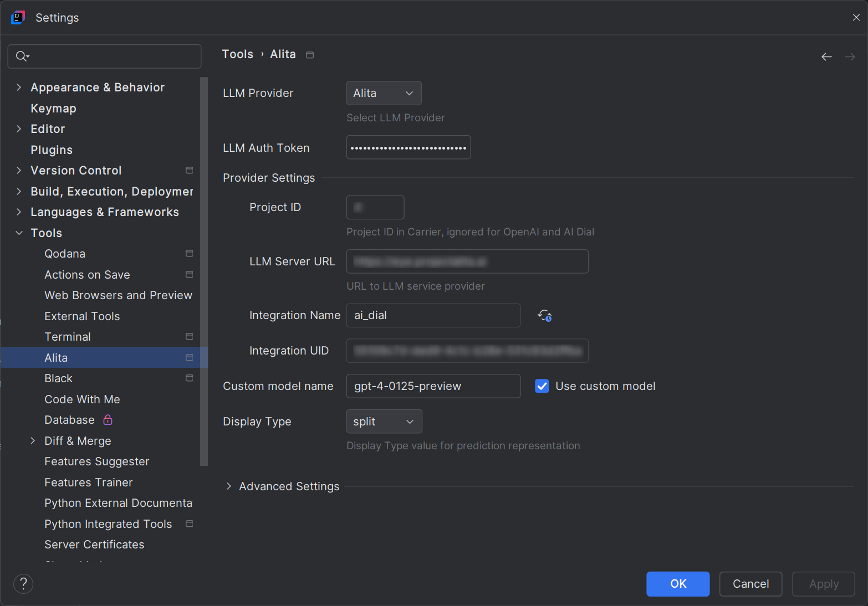Expand Advanced Settings section
The height and width of the screenshot is (606, 868).
click(229, 486)
